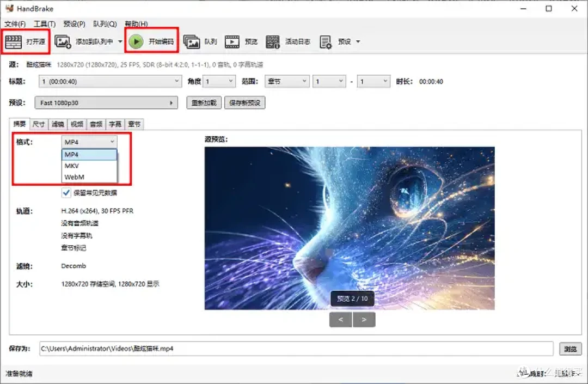The image size is (588, 384).
Task: Click the Reload (重新加载) button
Action: [204, 103]
